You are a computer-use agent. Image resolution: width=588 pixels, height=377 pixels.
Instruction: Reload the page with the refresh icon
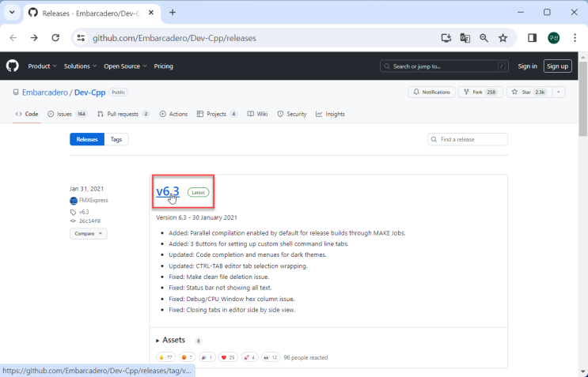55,38
